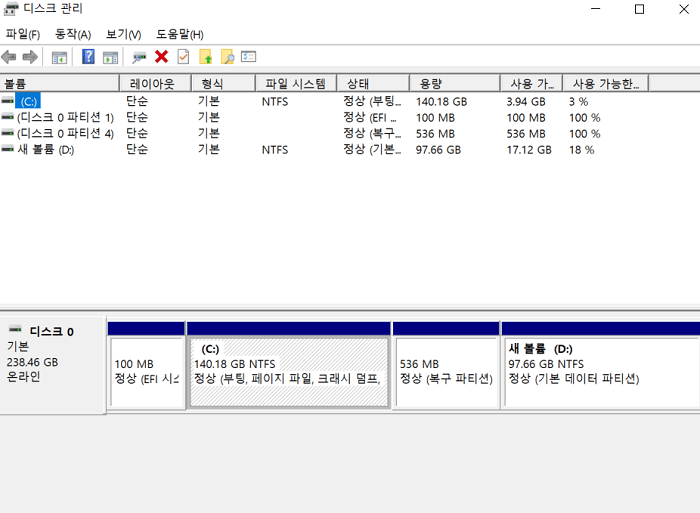Click the 3.94 GB free space cell
Image resolution: width=700 pixels, height=513 pixels.
(x=525, y=102)
